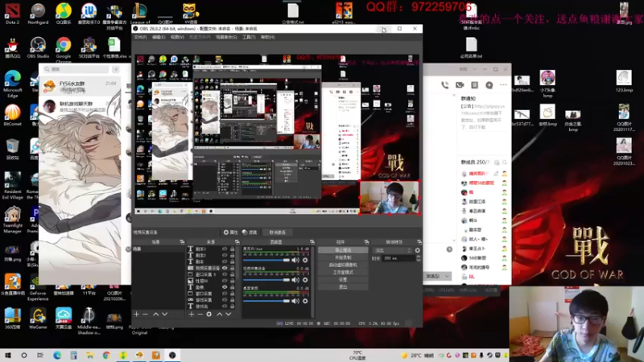Click 发送(S) button in QQ chat

pyautogui.click(x=432, y=276)
